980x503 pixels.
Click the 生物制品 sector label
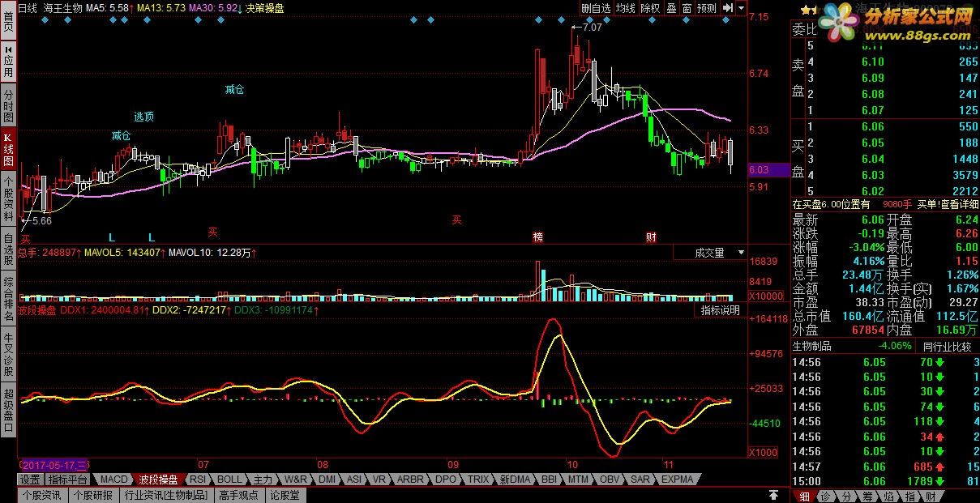pos(813,346)
